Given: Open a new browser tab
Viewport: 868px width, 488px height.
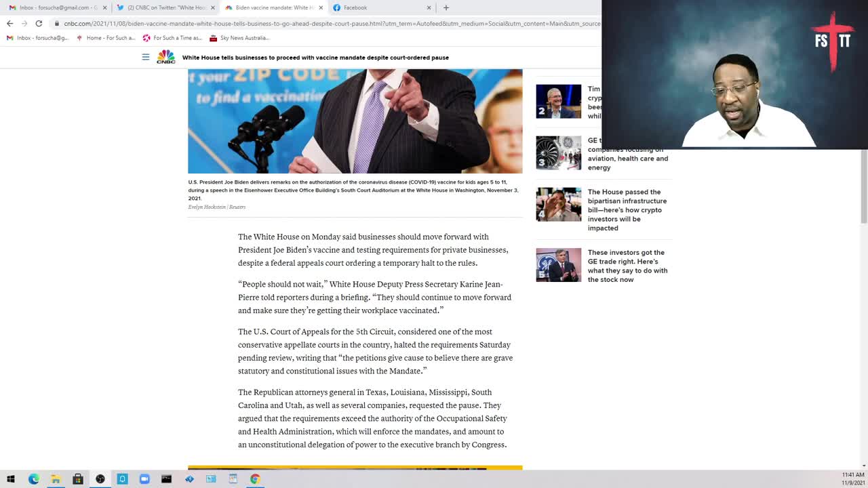Looking at the screenshot, I should (x=446, y=7).
